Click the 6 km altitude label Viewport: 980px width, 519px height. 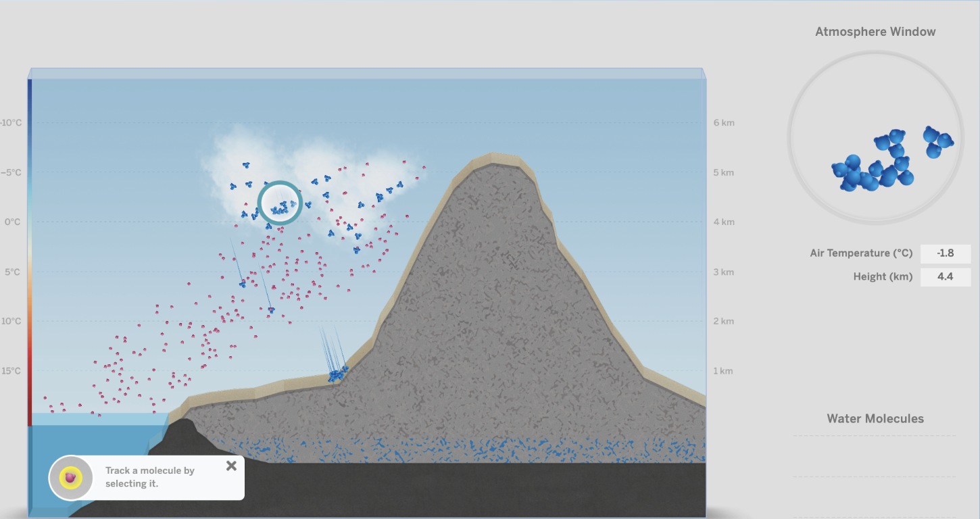click(723, 123)
